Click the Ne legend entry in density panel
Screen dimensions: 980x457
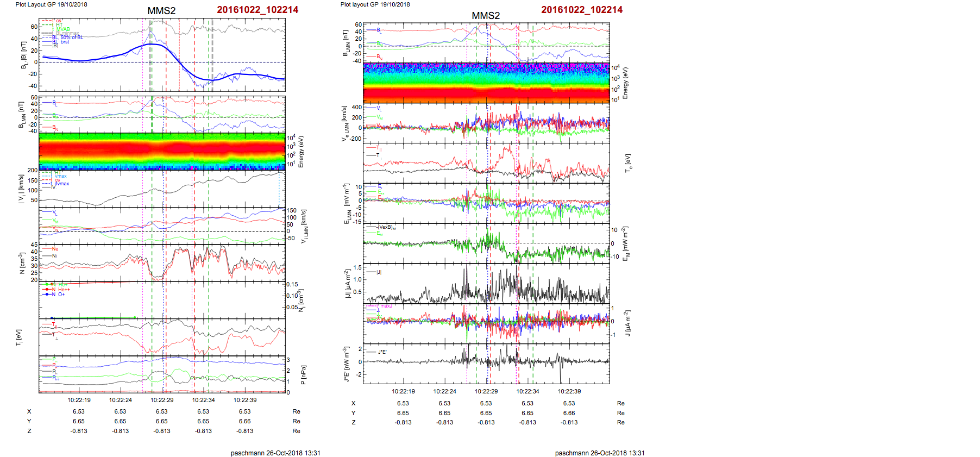55,249
